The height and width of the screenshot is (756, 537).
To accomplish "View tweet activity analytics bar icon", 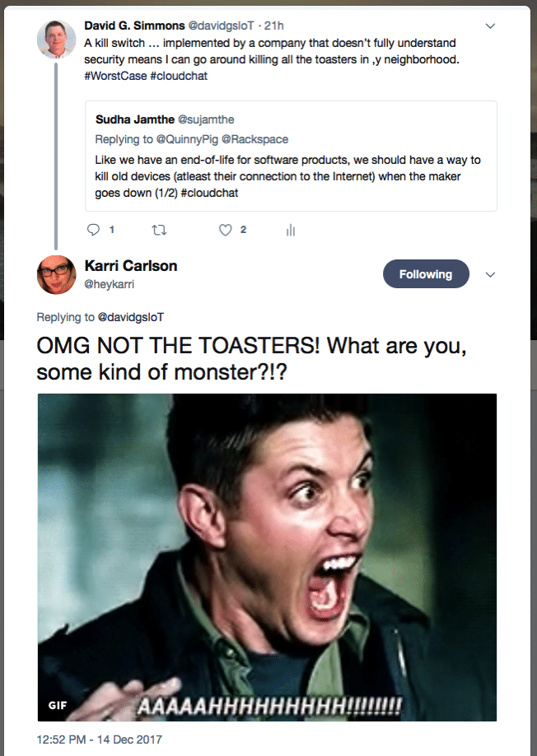I will click(290, 231).
